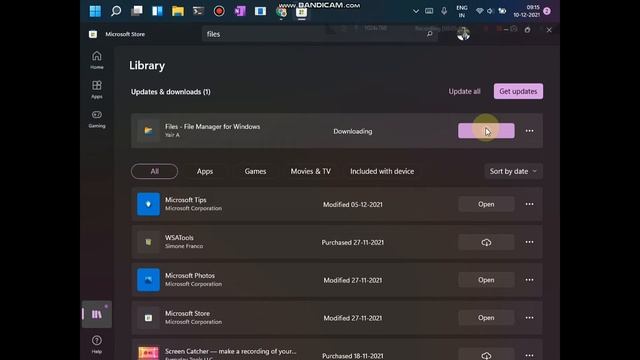Open Microsoft Photos

486,280
